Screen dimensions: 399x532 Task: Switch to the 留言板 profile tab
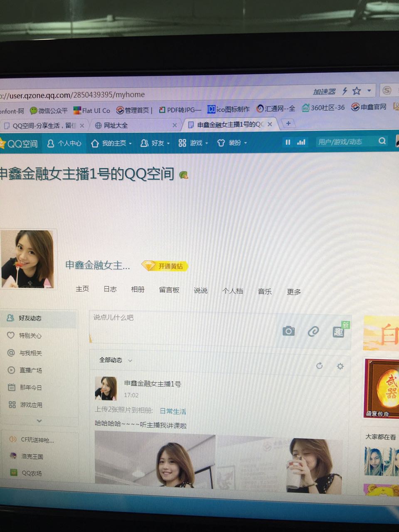169,290
